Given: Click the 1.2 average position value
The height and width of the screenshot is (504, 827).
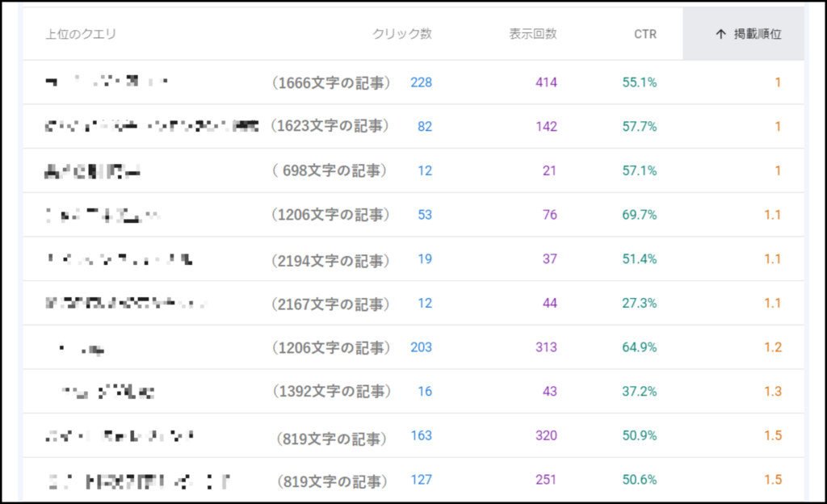Looking at the screenshot, I should tap(773, 347).
